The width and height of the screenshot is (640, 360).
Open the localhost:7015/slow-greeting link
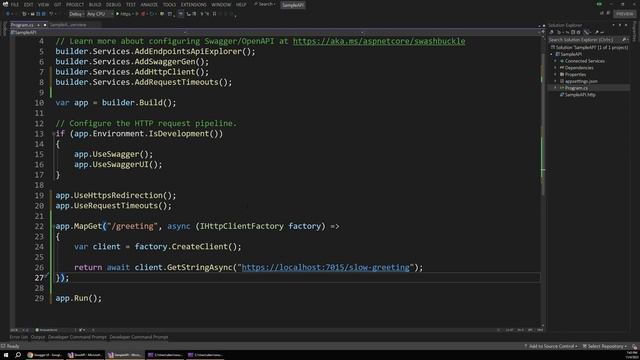coord(326,267)
